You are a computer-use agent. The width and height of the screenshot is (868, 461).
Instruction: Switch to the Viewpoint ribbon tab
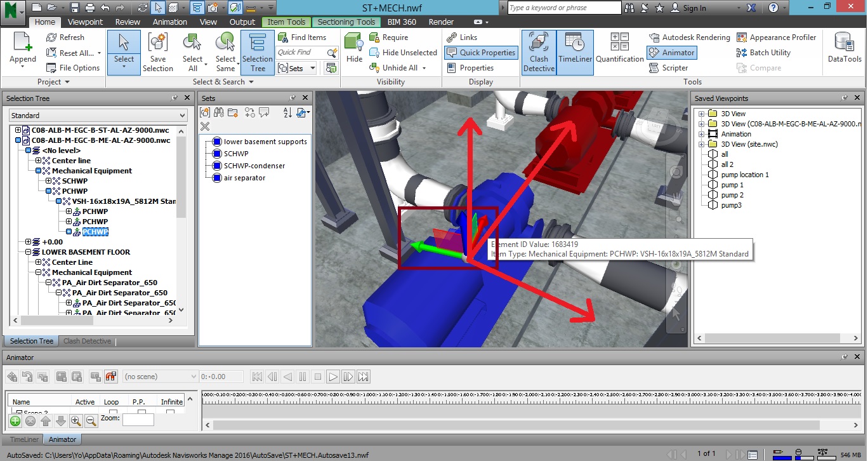pos(85,21)
